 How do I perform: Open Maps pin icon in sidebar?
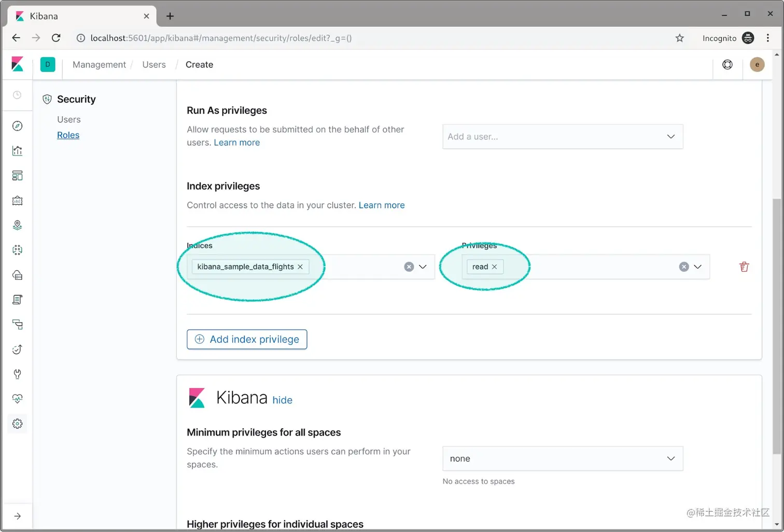tap(17, 225)
